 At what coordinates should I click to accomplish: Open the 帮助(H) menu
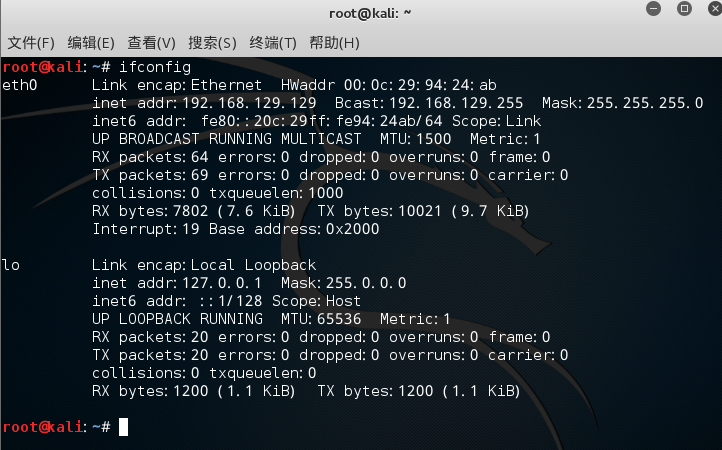point(334,43)
